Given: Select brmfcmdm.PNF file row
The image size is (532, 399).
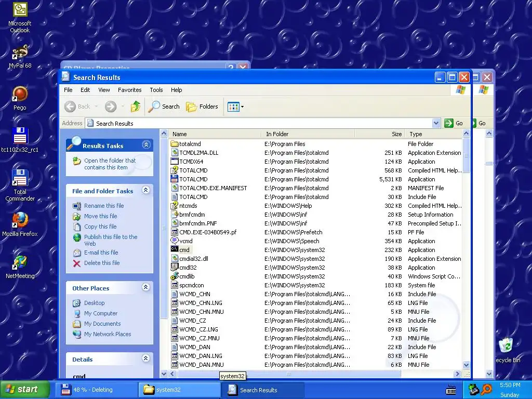Looking at the screenshot, I should coord(315,223).
